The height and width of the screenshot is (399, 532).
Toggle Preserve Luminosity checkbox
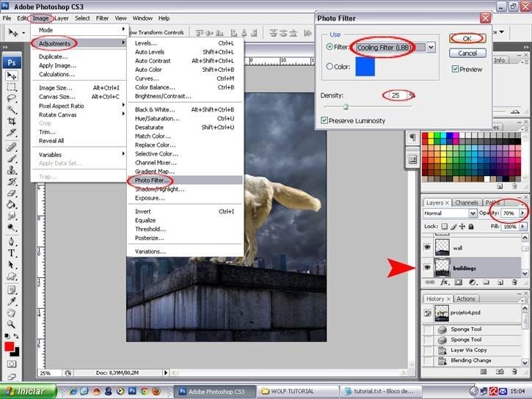(324, 120)
